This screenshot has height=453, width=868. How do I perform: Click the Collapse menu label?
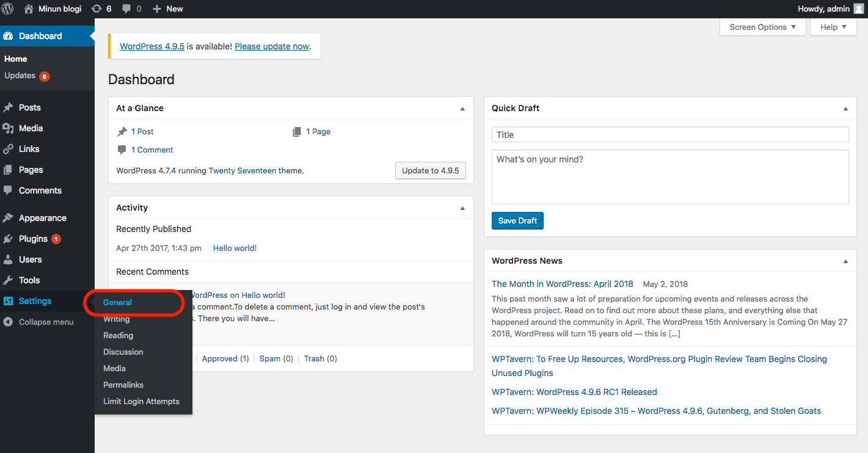[46, 322]
